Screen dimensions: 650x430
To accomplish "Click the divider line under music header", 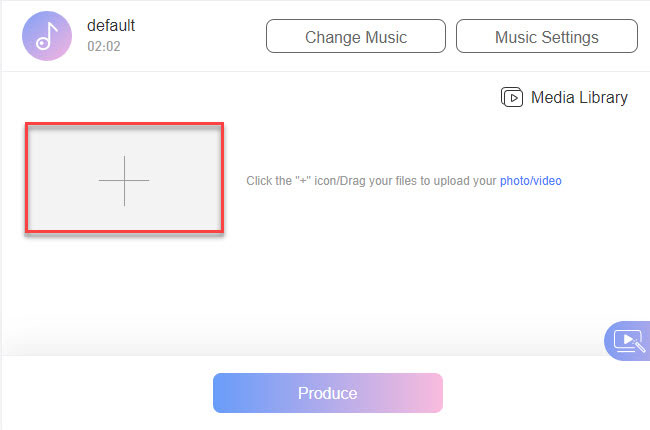I will (325, 71).
